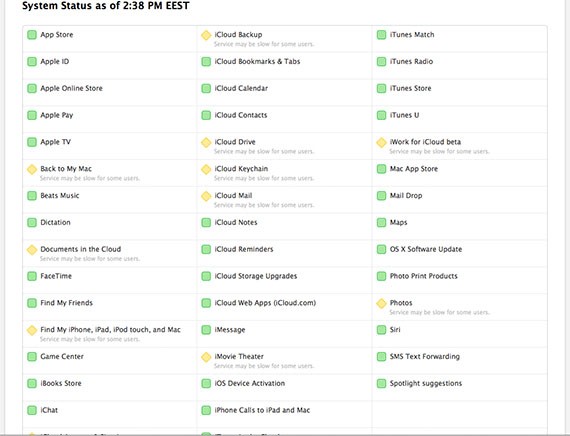Click the yellow diamond beside iWork for iCloud beta

click(381, 143)
